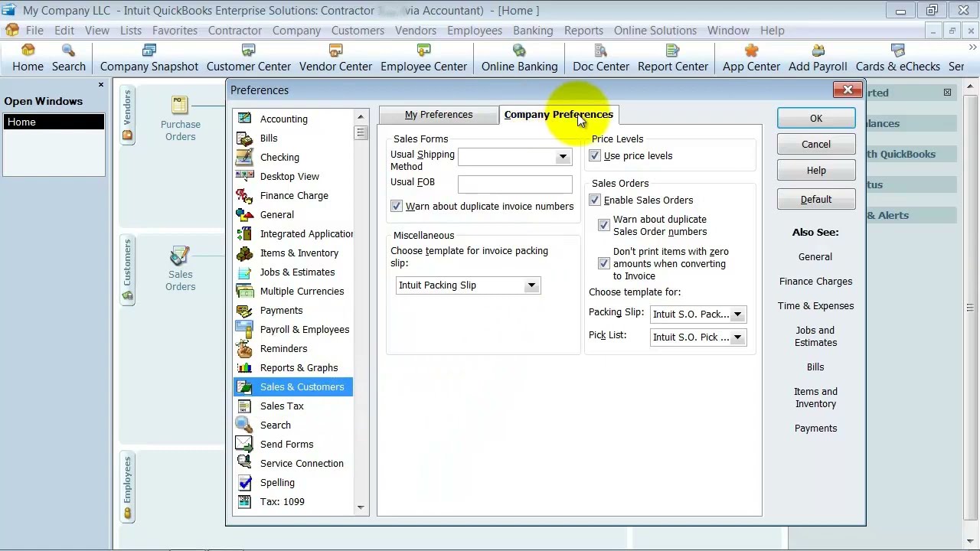Open the Vendors menu
Screen dimensions: 980x551
(x=416, y=31)
